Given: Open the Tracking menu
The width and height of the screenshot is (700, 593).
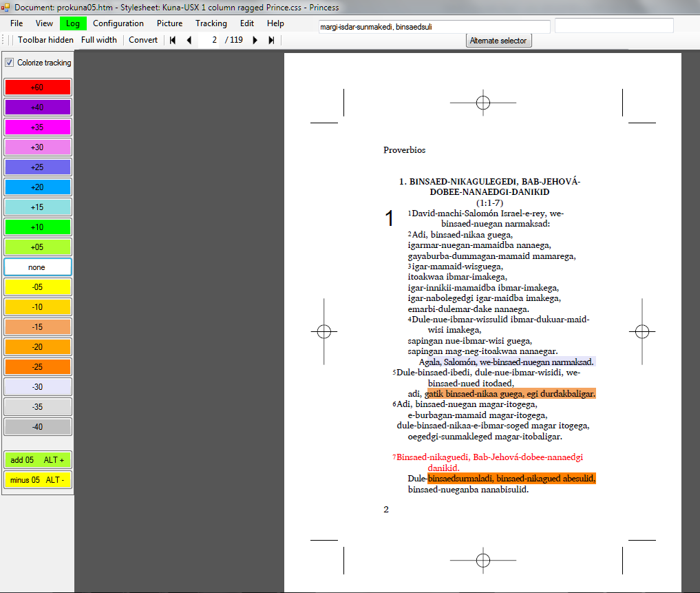Looking at the screenshot, I should (x=211, y=23).
